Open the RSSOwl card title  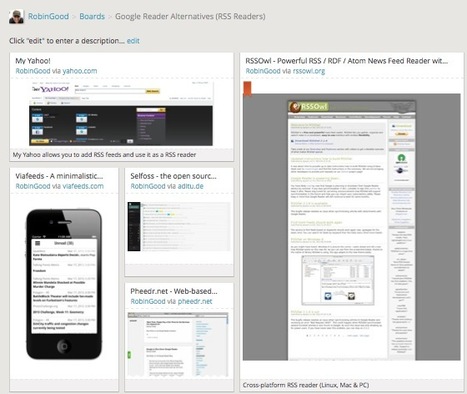point(347,61)
